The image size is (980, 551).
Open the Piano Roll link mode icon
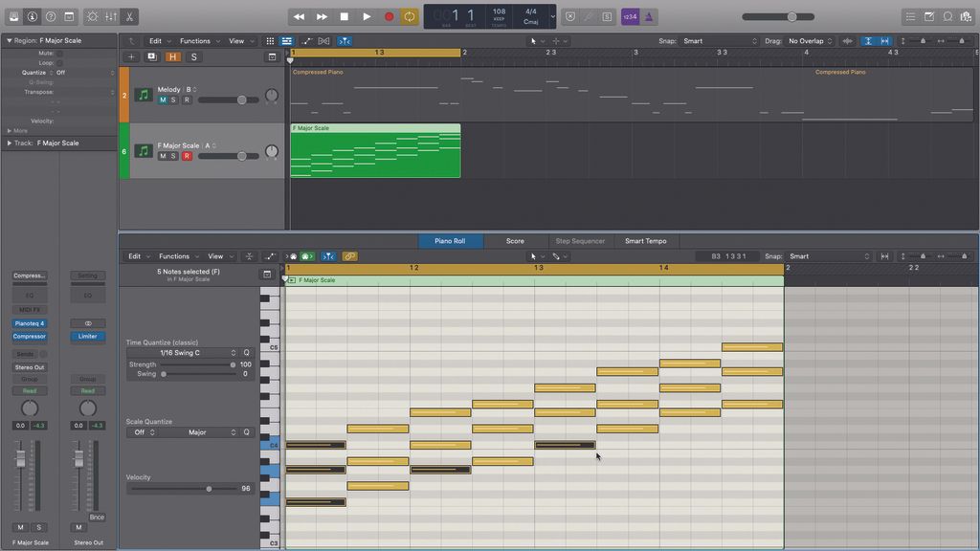point(349,255)
